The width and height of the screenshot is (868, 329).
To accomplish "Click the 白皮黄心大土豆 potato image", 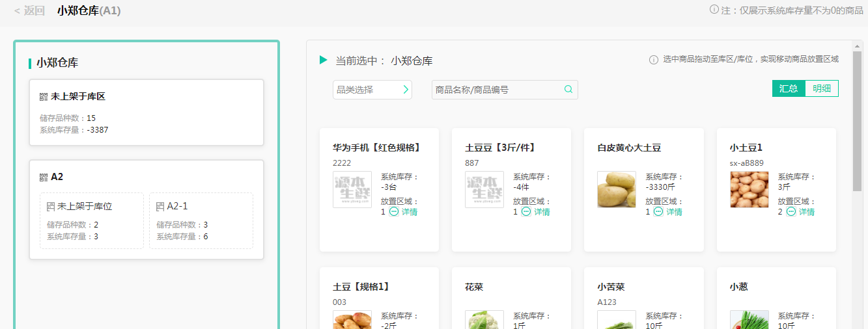I will pyautogui.click(x=617, y=190).
